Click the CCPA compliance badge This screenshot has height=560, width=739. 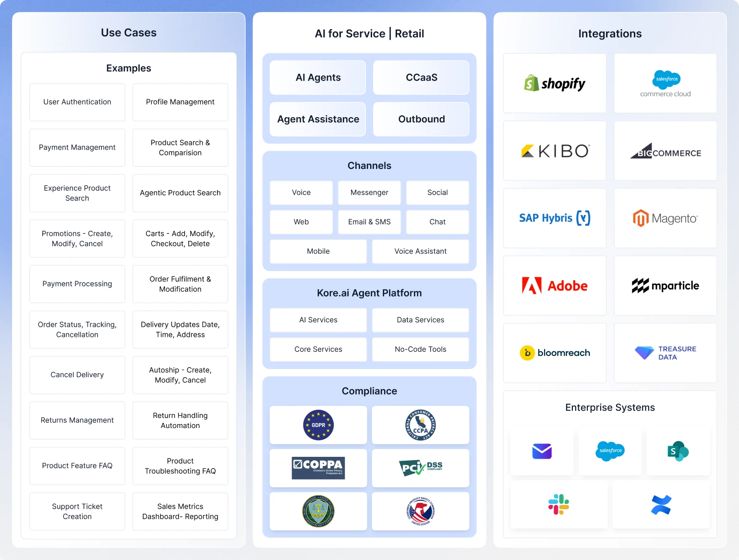tap(421, 425)
